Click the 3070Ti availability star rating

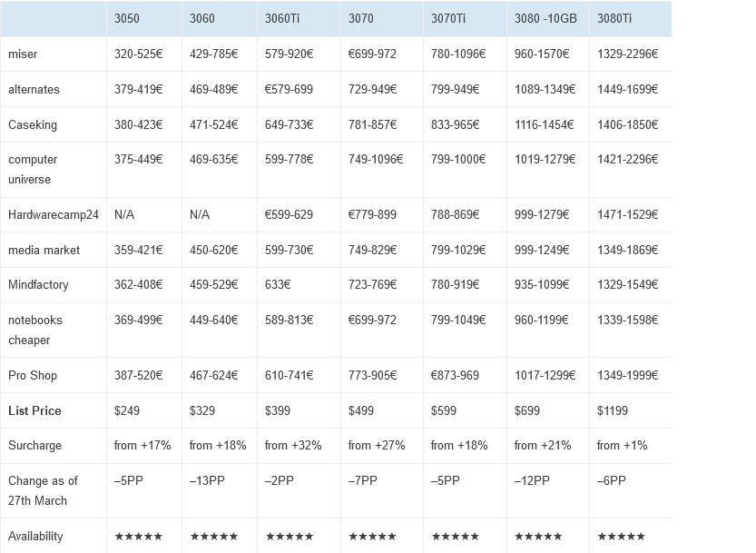pyautogui.click(x=456, y=537)
